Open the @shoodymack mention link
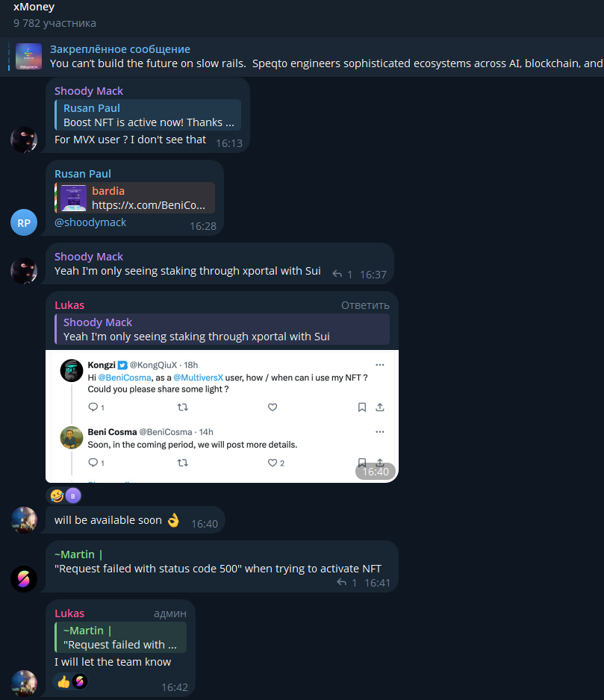This screenshot has width=604, height=700. (x=90, y=222)
